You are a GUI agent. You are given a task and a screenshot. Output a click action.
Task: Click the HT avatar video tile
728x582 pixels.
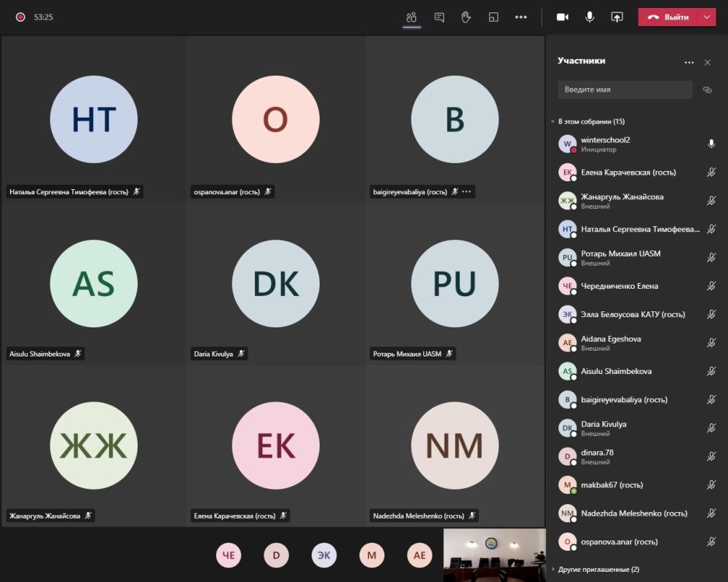tap(94, 119)
